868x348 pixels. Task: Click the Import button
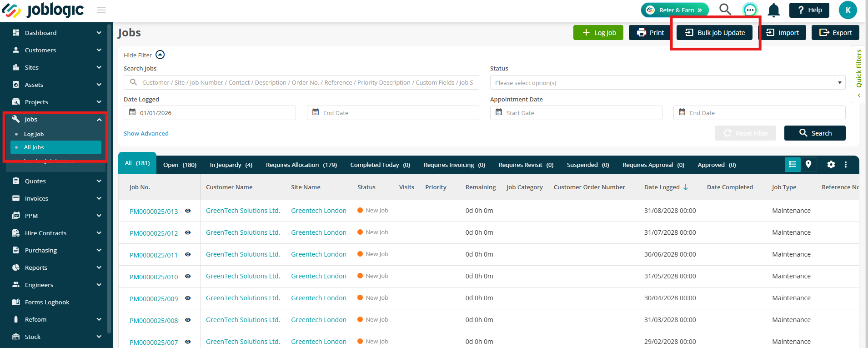(782, 33)
